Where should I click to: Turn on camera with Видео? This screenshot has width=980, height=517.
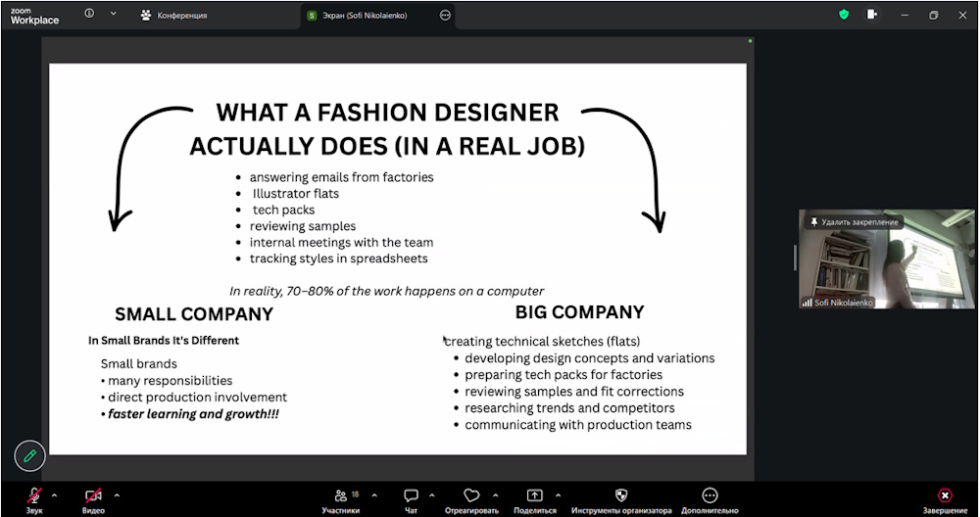(x=93, y=496)
